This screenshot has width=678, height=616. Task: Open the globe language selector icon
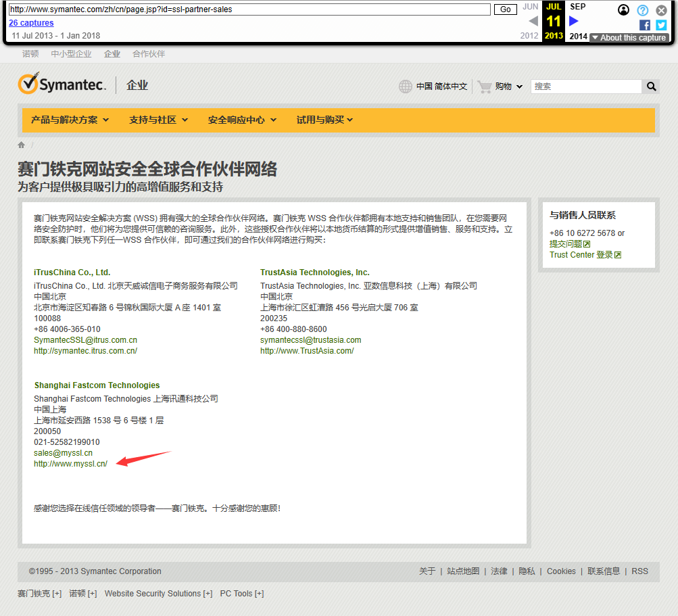tap(405, 87)
